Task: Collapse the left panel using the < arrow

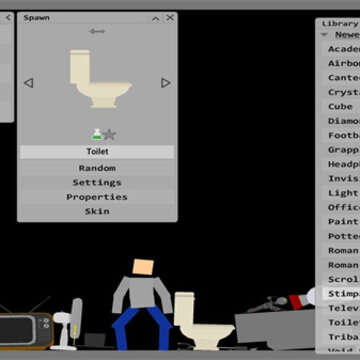Action: [8, 17]
